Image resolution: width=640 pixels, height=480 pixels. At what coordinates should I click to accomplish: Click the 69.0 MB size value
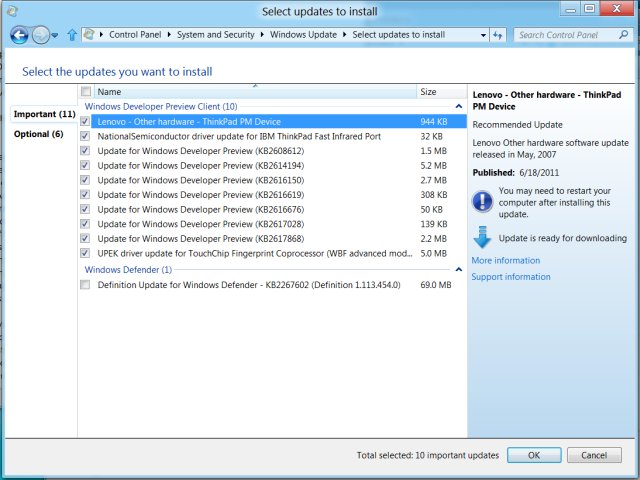click(x=436, y=285)
